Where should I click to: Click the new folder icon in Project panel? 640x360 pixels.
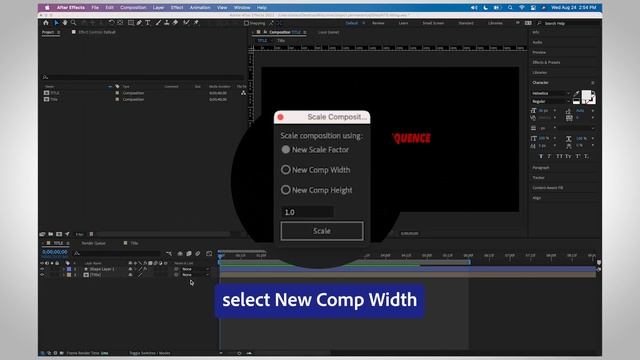click(51, 234)
